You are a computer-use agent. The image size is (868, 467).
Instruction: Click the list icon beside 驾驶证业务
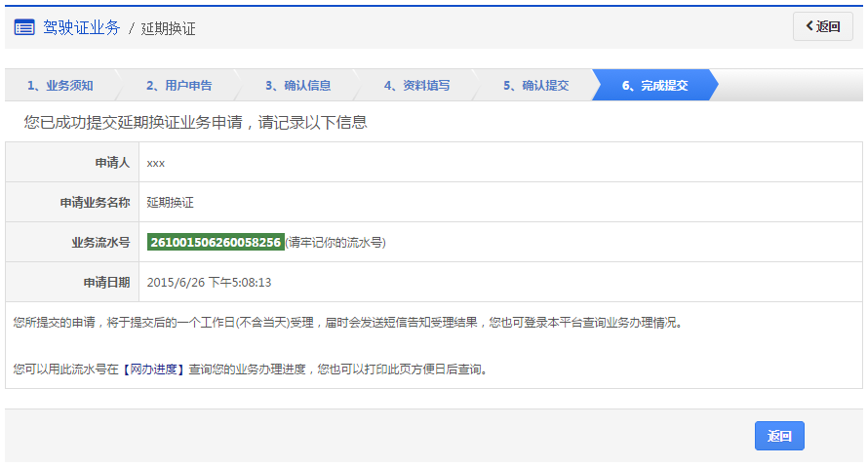click(x=24, y=27)
